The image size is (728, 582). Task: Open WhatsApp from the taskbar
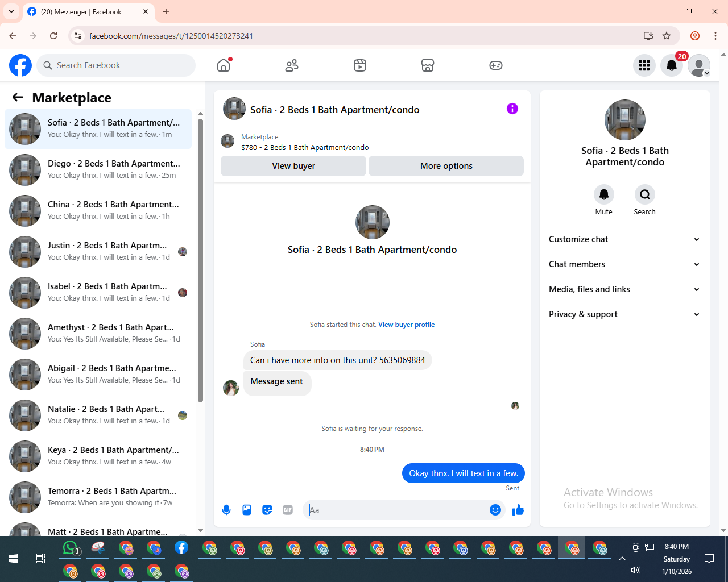click(70, 548)
